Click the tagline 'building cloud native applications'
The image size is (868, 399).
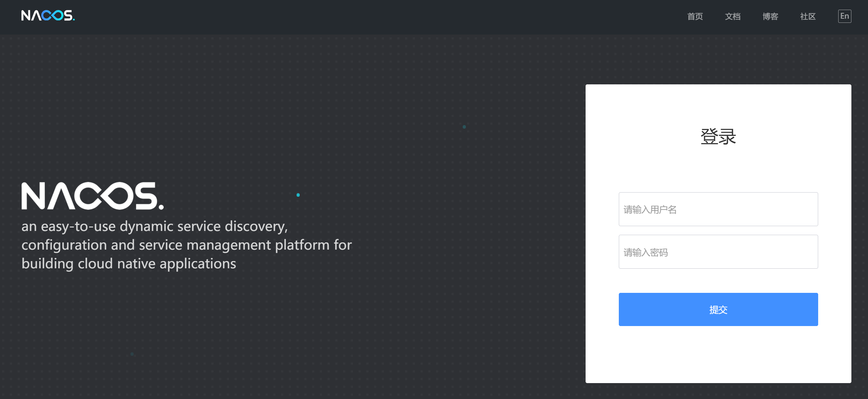(x=129, y=264)
